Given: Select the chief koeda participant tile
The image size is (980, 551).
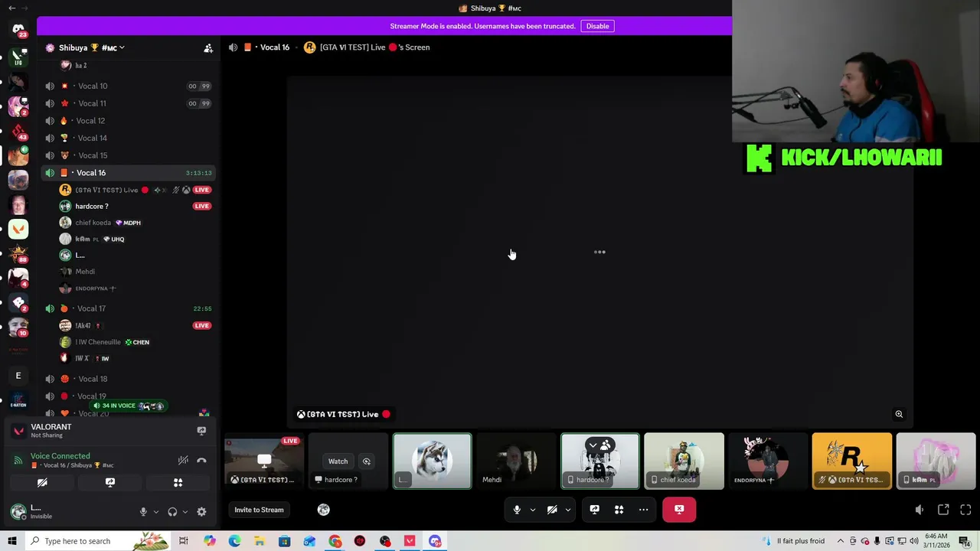Looking at the screenshot, I should [684, 461].
